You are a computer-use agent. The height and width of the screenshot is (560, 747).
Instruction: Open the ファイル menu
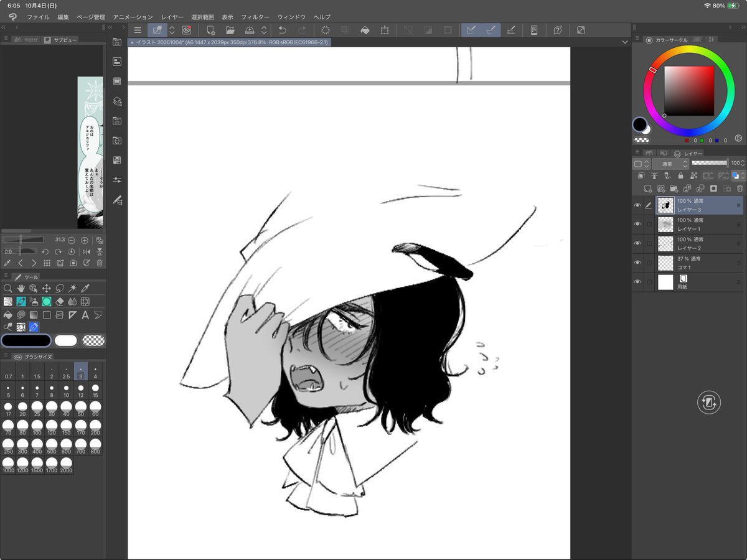click(x=38, y=17)
